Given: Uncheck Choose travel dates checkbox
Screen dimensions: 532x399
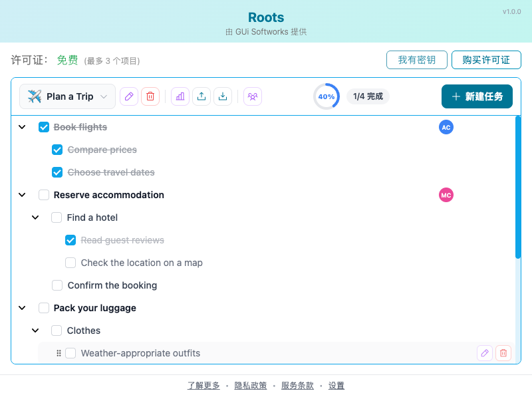Looking at the screenshot, I should [x=57, y=172].
